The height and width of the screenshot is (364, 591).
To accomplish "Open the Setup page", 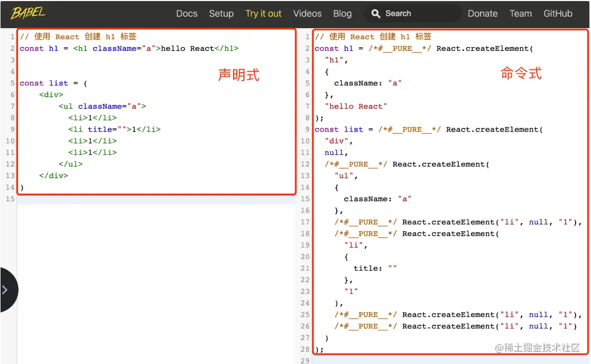I will [x=221, y=14].
